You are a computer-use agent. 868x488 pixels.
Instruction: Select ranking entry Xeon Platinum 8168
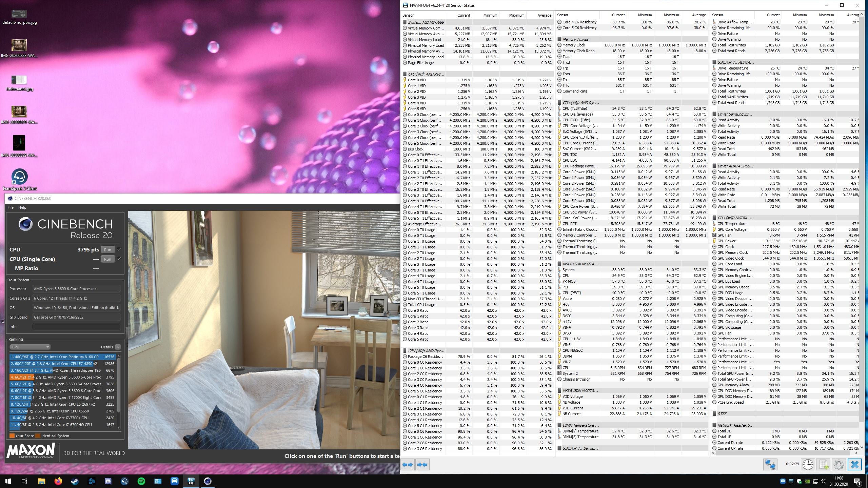[63, 357]
